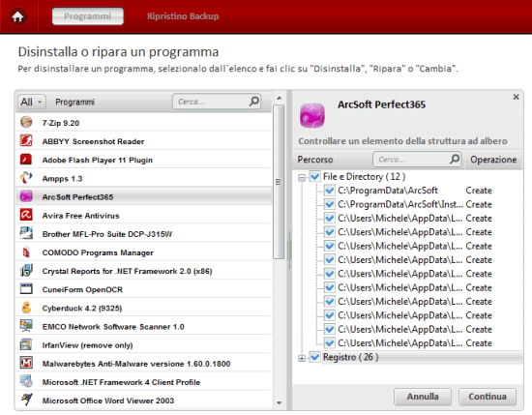Uncheck the C:\ProgramData\ArcSoft checkbox
Screen dimensions: 532x415
pos(329,191)
